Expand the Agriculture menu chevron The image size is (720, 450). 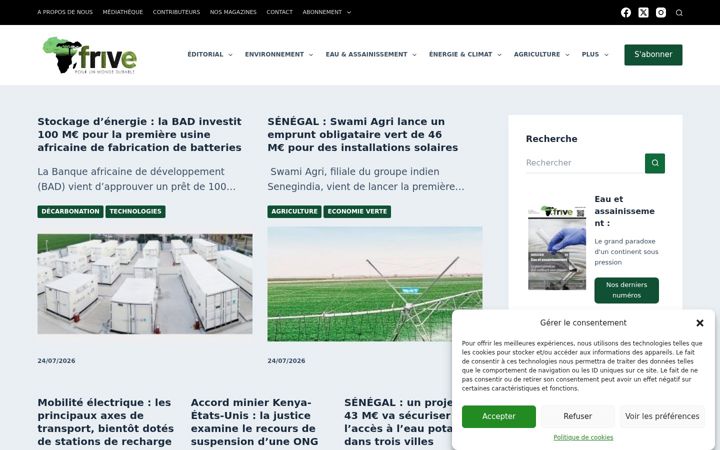[567, 55]
